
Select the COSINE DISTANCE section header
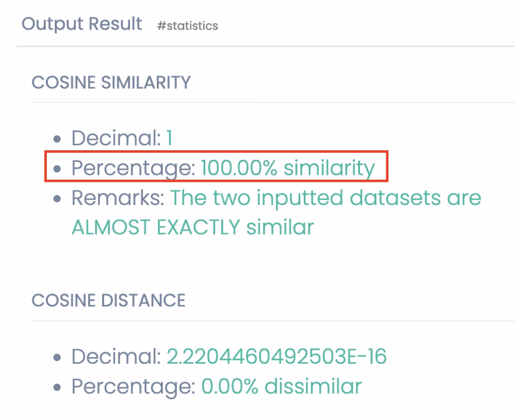[108, 300]
